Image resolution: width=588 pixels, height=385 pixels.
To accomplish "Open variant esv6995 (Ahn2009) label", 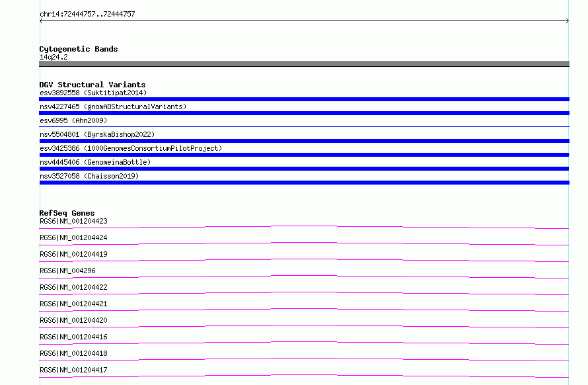I will 73,120.
